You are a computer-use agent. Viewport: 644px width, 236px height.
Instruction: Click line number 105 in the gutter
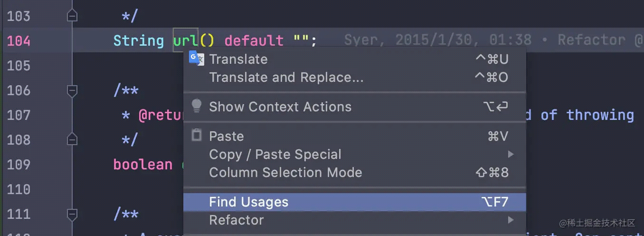[19, 66]
